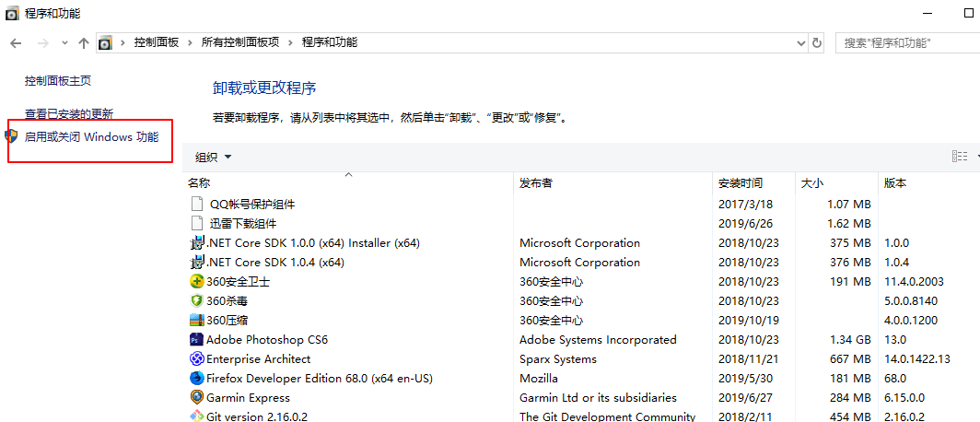
Task: Select the 360杀毒 shield icon
Action: click(196, 300)
